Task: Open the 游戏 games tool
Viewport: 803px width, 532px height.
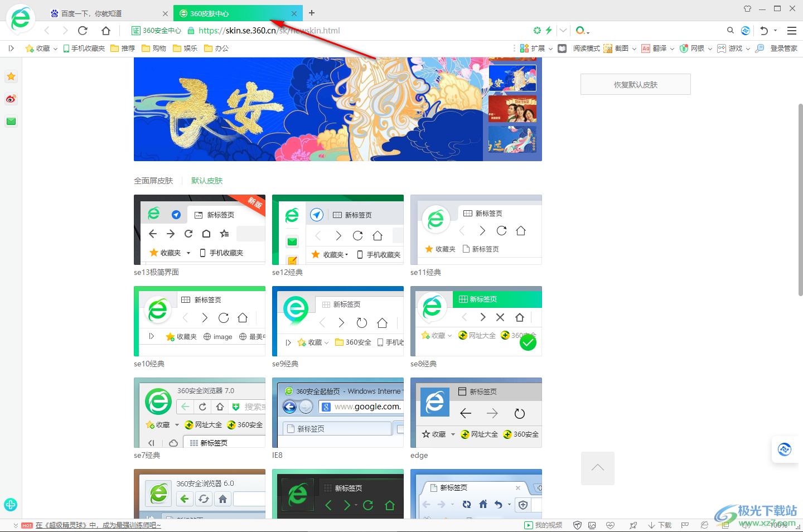Action: [730, 49]
